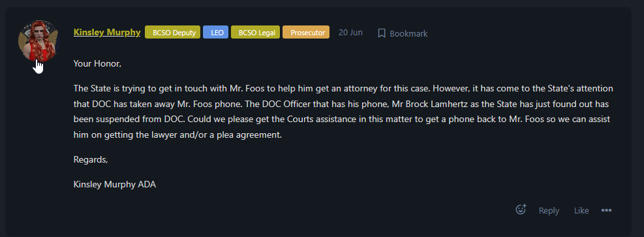Click the name Brock Lamhertz in post

click(435, 104)
